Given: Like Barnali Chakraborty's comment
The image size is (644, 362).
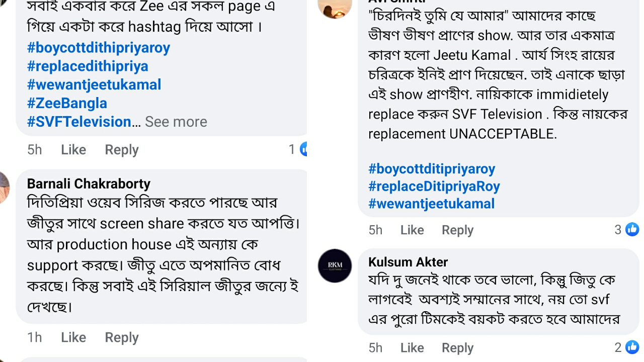Looking at the screenshot, I should click(x=73, y=337).
